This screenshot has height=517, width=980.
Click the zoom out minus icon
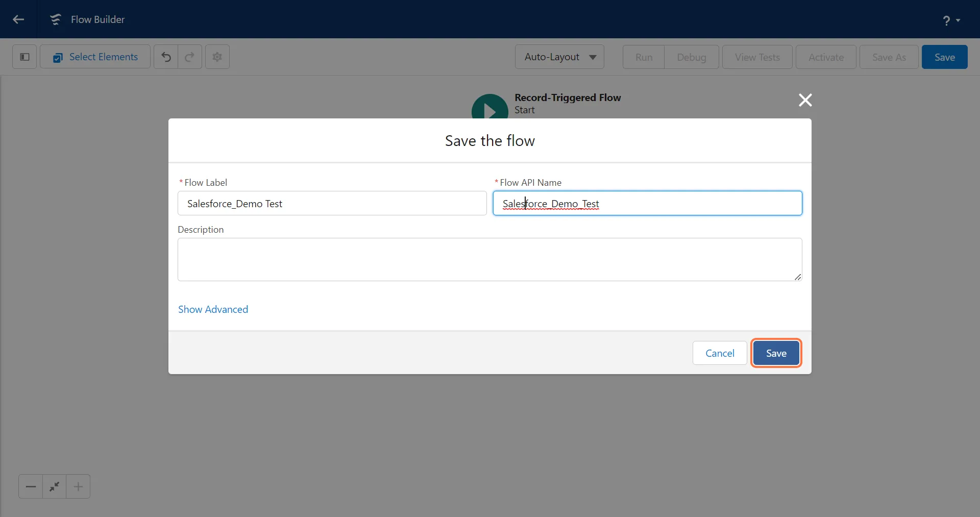pyautogui.click(x=31, y=486)
